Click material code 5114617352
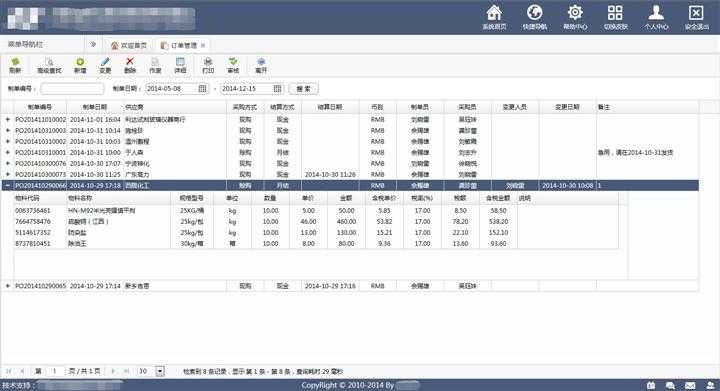Screen dimensions: 720x391 [33, 233]
